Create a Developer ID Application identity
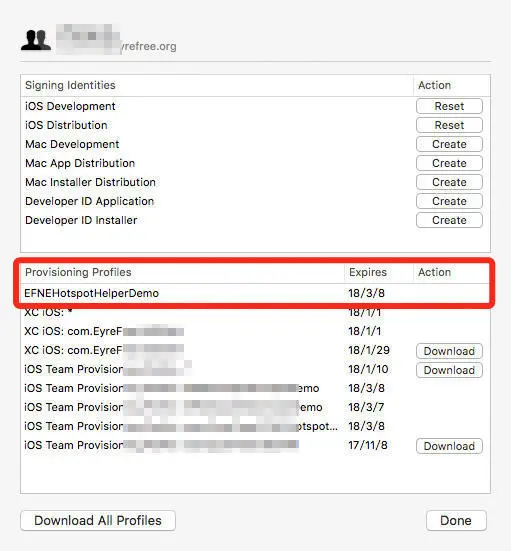The width and height of the screenshot is (511, 551). coord(449,201)
